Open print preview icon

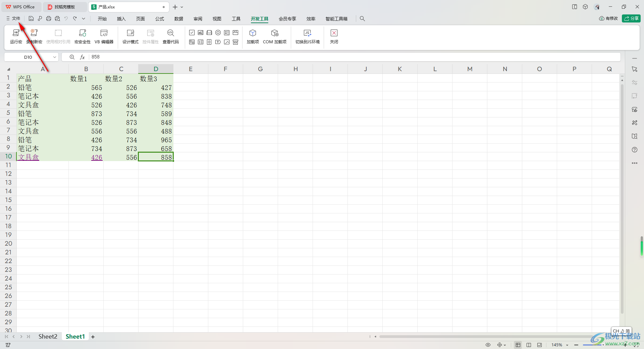tap(57, 19)
